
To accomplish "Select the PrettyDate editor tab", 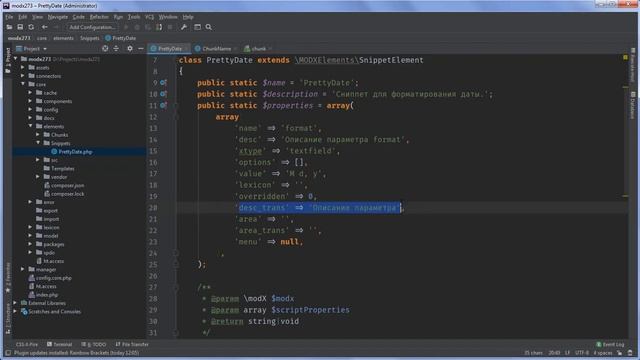I will (x=169, y=49).
